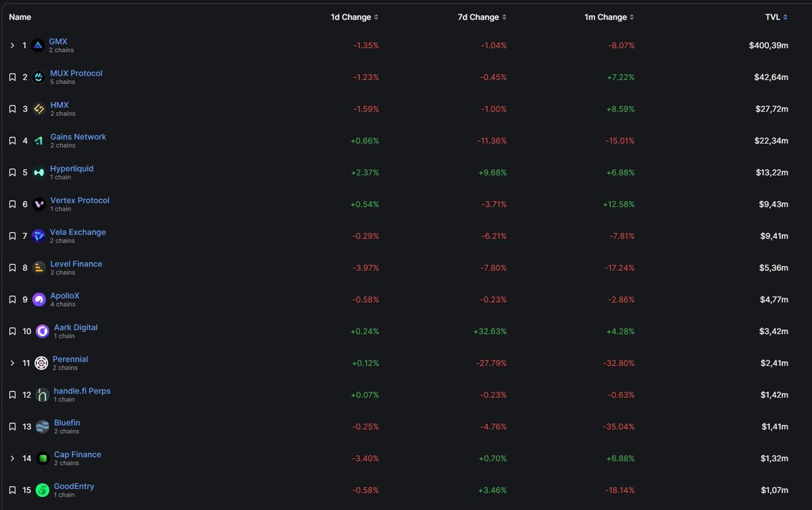Sort by TVL column
Screen dimensions: 812x510
[x=776, y=17]
